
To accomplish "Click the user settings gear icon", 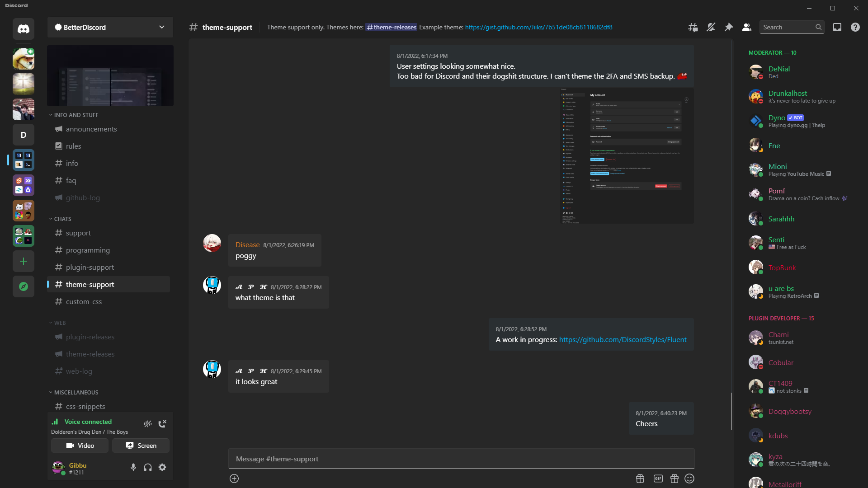I will [x=163, y=467].
